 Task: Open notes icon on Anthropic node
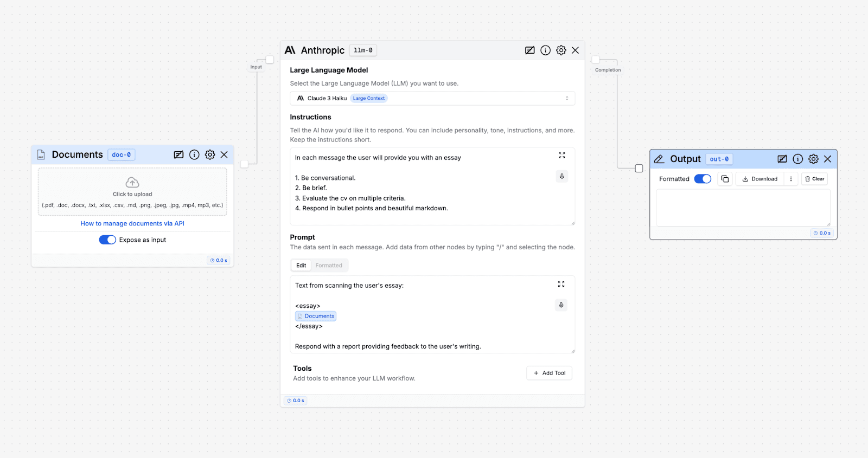(x=530, y=50)
